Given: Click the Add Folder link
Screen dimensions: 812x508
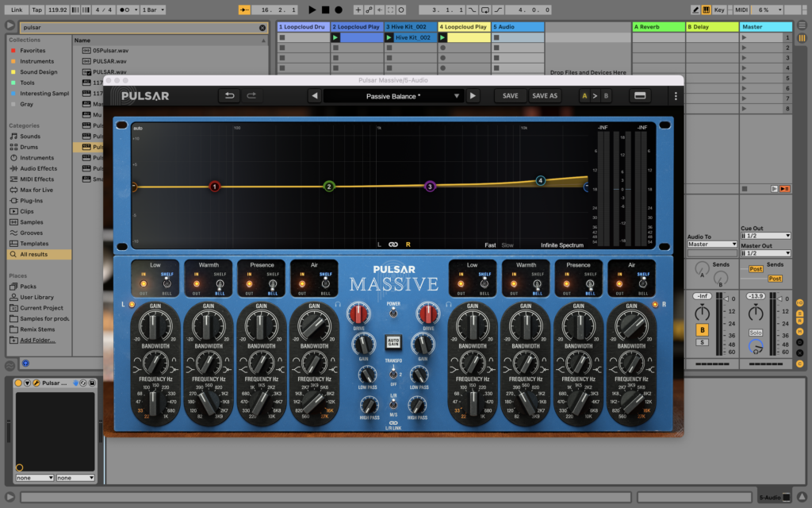Looking at the screenshot, I should click(x=37, y=341).
